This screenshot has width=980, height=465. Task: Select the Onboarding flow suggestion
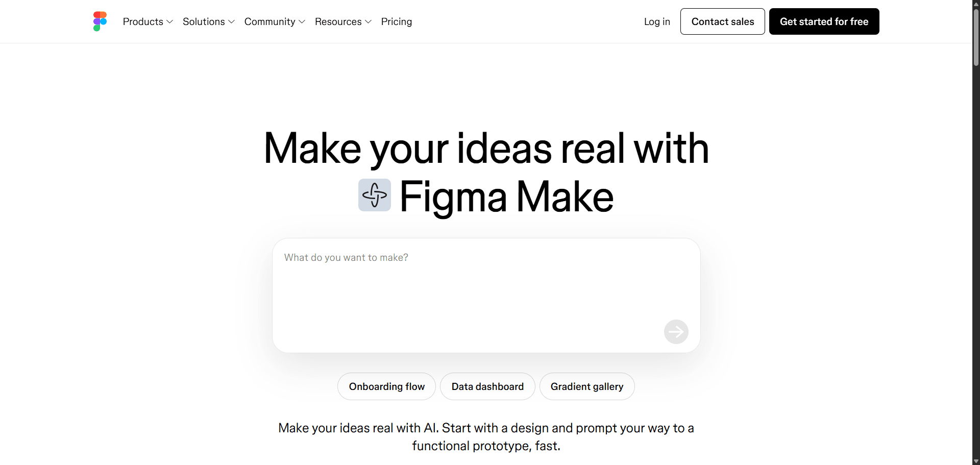click(x=386, y=386)
